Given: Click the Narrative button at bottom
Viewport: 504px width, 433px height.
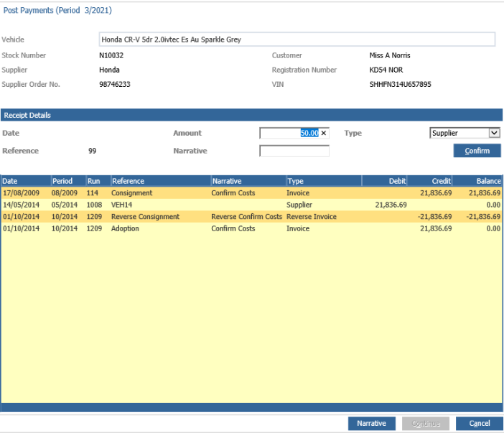Looking at the screenshot, I should coord(372,424).
